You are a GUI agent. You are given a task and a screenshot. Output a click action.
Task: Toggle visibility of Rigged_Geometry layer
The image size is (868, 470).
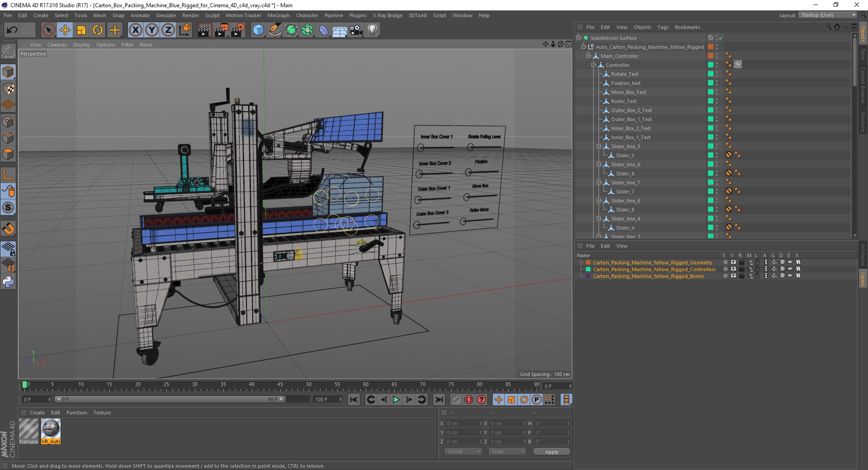(x=733, y=263)
